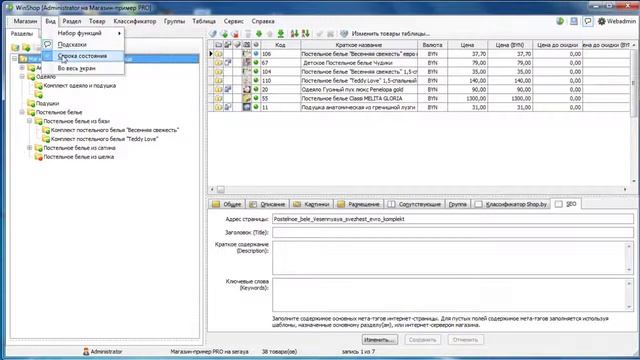Click the grayed move up arrow icon

pos(269,34)
